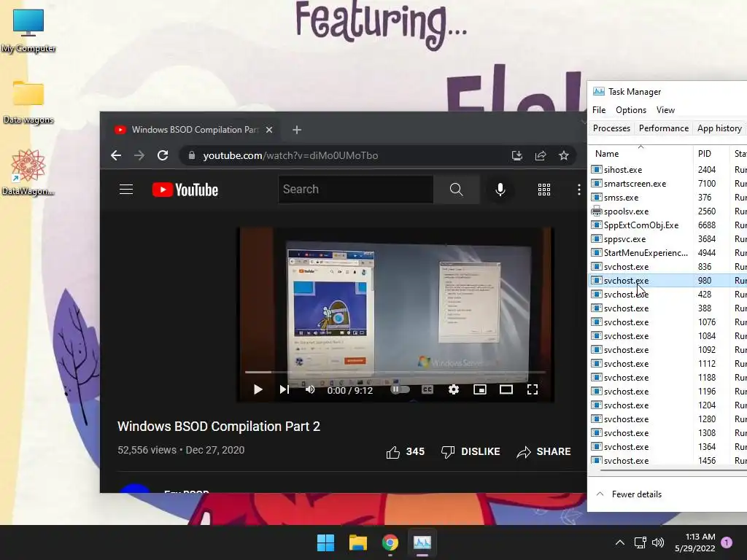
Task: Select svchost.exe with PID 836
Action: pyautogui.click(x=668, y=266)
